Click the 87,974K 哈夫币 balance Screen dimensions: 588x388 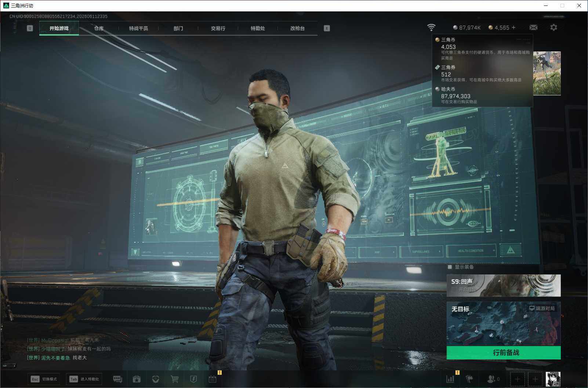coord(467,28)
